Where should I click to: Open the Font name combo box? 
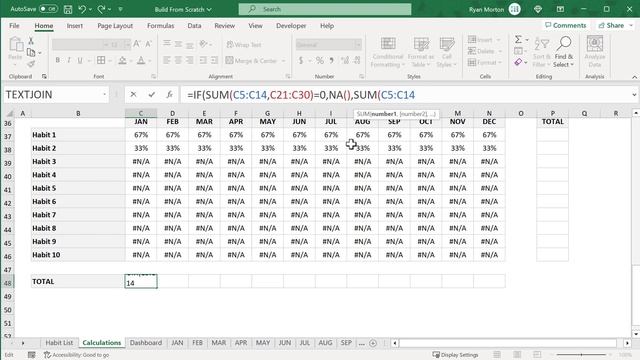click(x=80, y=44)
